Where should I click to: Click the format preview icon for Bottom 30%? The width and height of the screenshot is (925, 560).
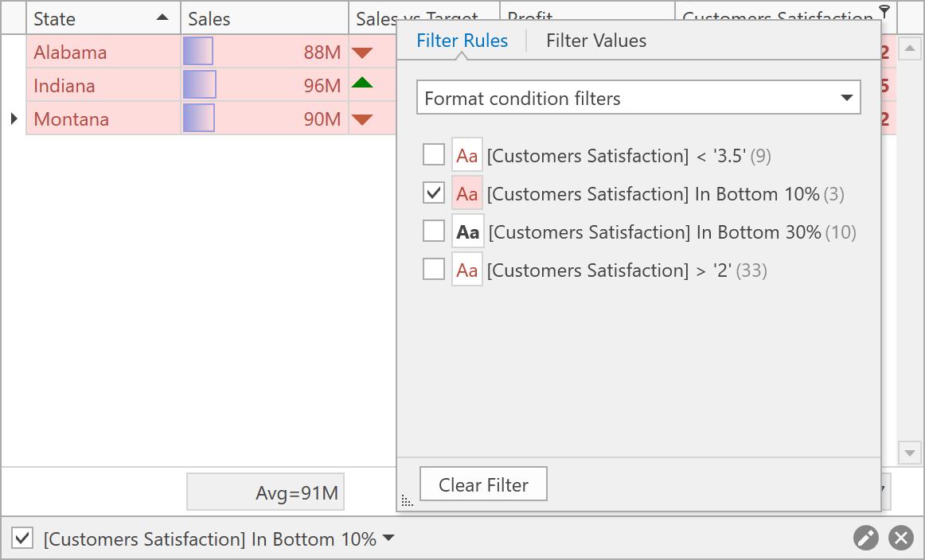467,232
